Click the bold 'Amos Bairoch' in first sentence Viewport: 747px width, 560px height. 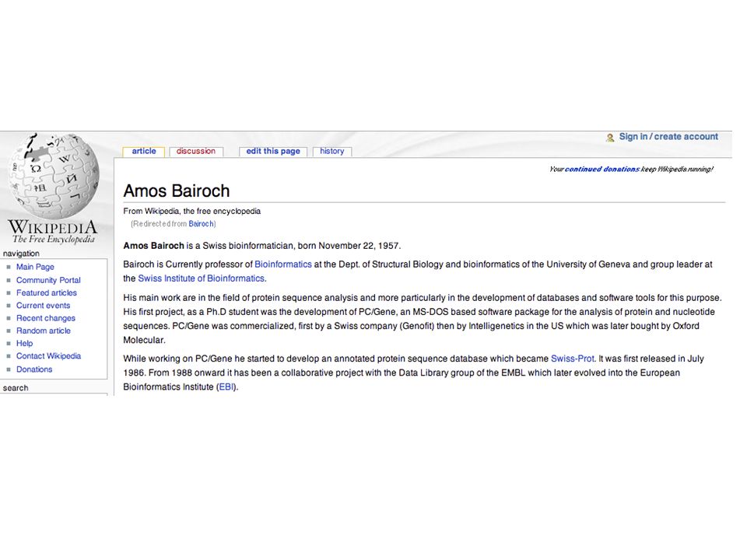click(153, 246)
